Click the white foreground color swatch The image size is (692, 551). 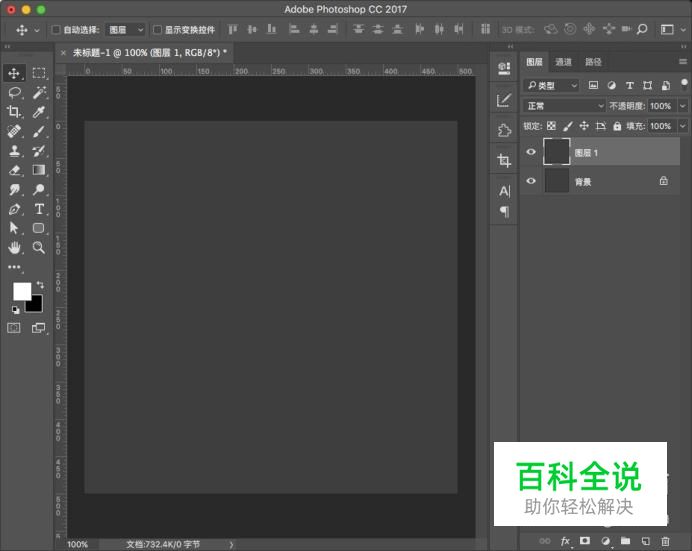tap(21, 291)
